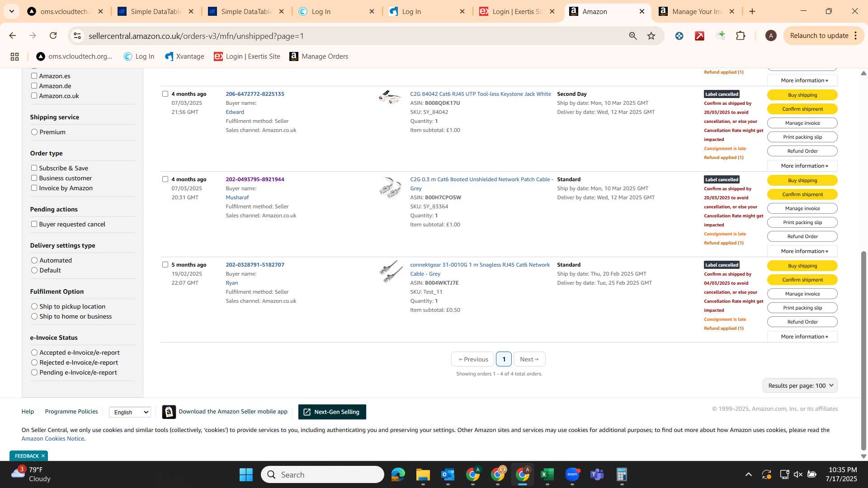Bookmark this page with the star icon
Viewport: 868px width, 488px height.
(651, 36)
